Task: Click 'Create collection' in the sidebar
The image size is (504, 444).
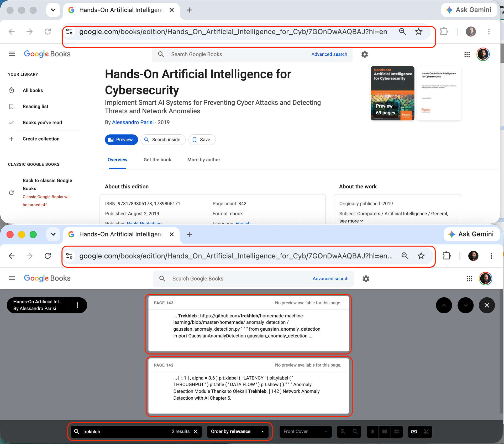Action: tap(41, 139)
